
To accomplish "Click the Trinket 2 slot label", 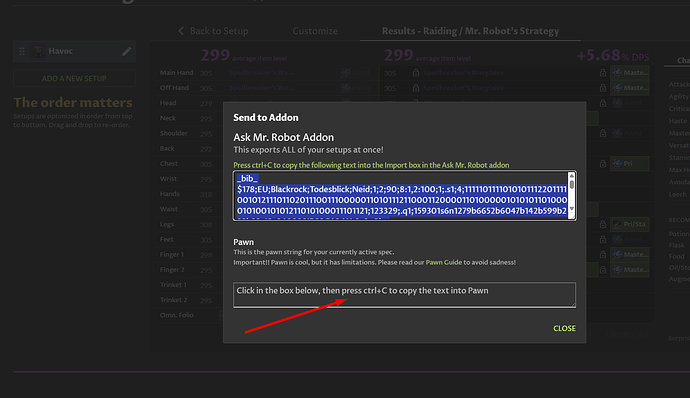I will [173, 300].
